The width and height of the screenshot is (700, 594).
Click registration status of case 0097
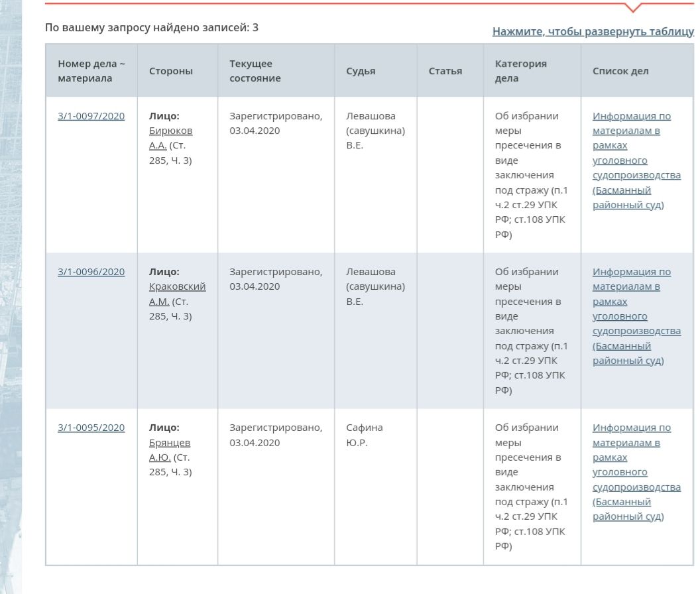(276, 123)
